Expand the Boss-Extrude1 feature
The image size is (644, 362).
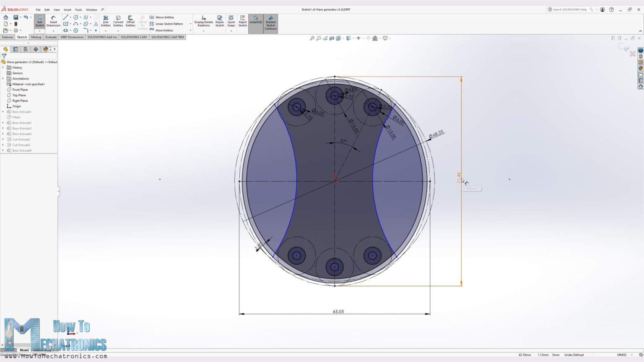tap(4, 111)
